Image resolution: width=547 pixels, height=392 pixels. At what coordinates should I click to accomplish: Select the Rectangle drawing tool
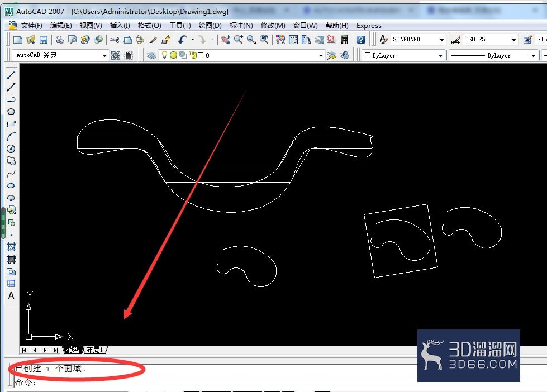pyautogui.click(x=11, y=124)
